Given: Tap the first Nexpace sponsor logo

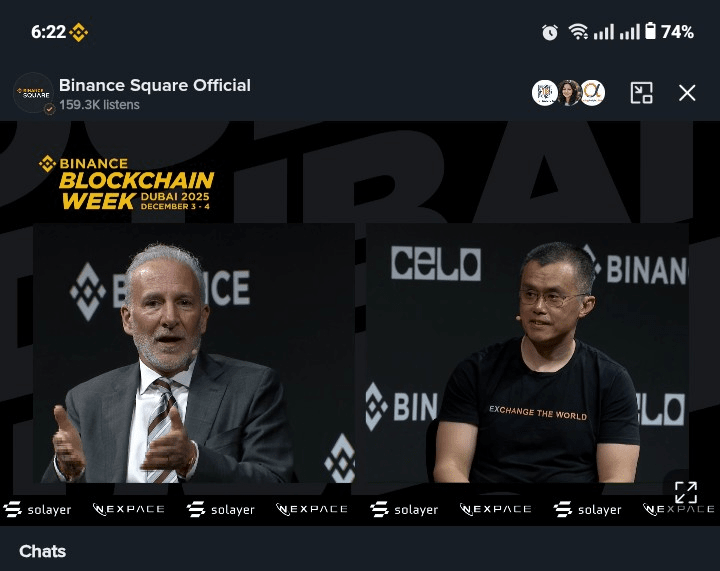Looking at the screenshot, I should 129,509.
